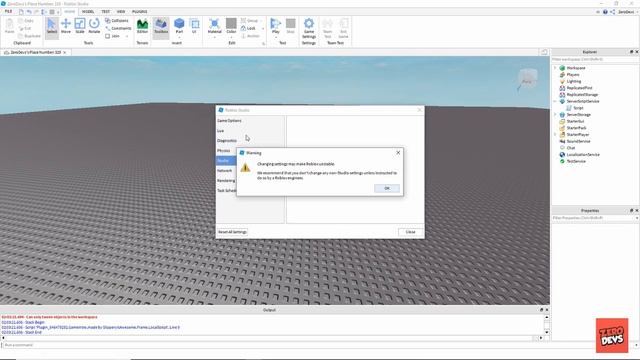Select the Rotate tool
This screenshot has width=640, height=360.
pyautogui.click(x=94, y=27)
